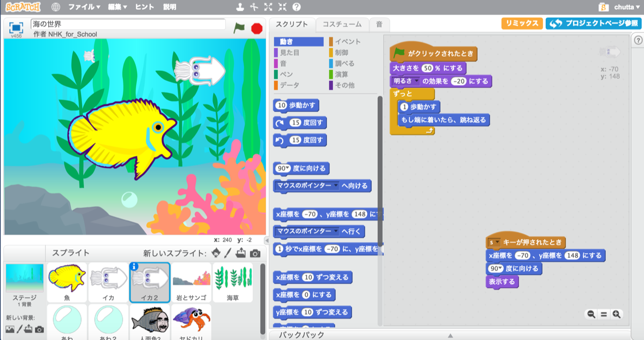
Task: Click the red stop button
Action: (257, 28)
